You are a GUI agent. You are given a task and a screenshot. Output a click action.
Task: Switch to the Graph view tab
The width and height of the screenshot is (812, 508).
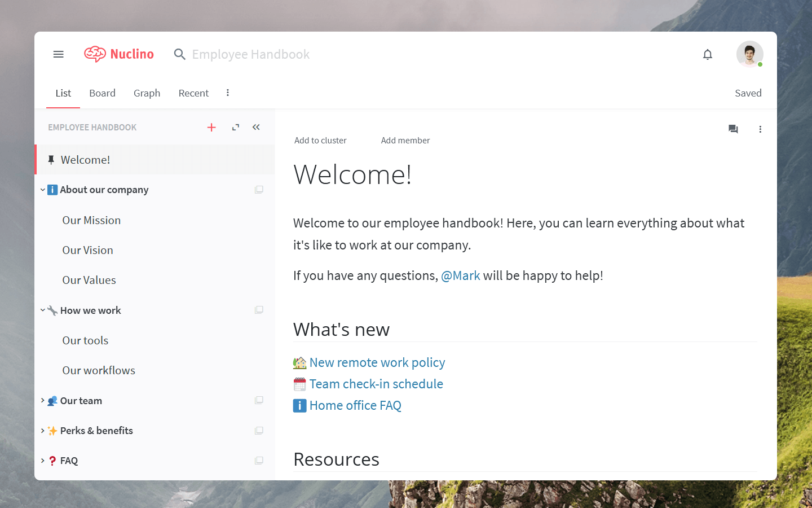pyautogui.click(x=147, y=93)
